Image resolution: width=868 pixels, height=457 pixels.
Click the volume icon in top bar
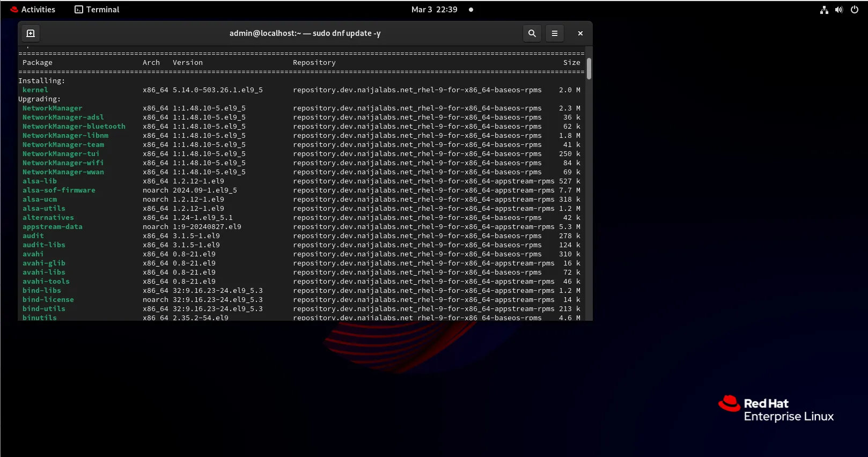click(839, 10)
